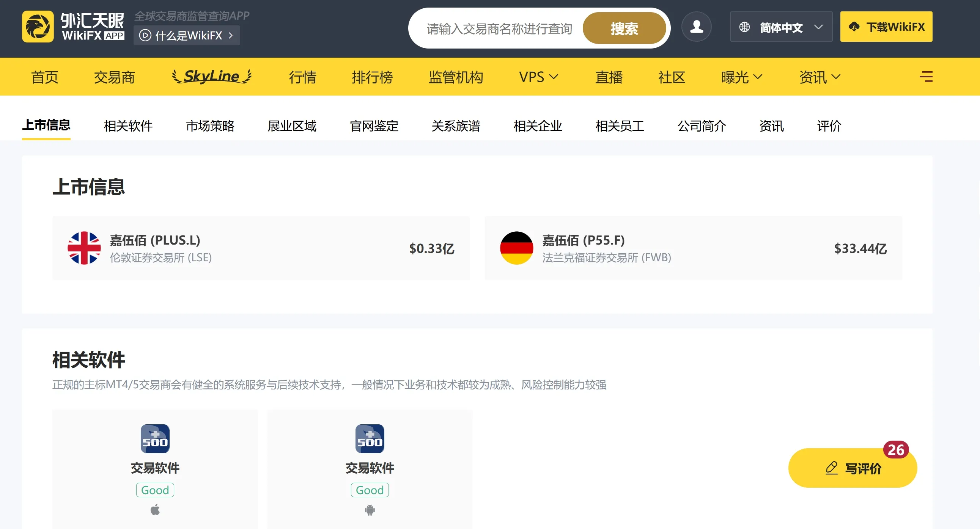
Task: Switch to the 评价 tab
Action: point(829,126)
